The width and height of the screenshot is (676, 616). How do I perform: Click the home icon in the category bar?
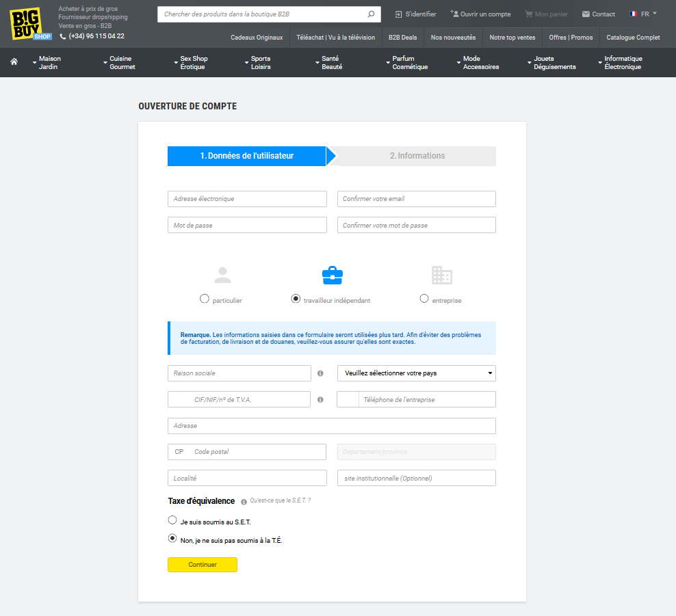point(14,62)
